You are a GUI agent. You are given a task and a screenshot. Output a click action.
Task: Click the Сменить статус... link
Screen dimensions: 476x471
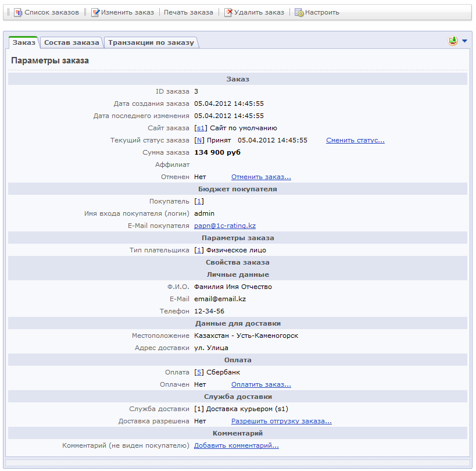355,140
